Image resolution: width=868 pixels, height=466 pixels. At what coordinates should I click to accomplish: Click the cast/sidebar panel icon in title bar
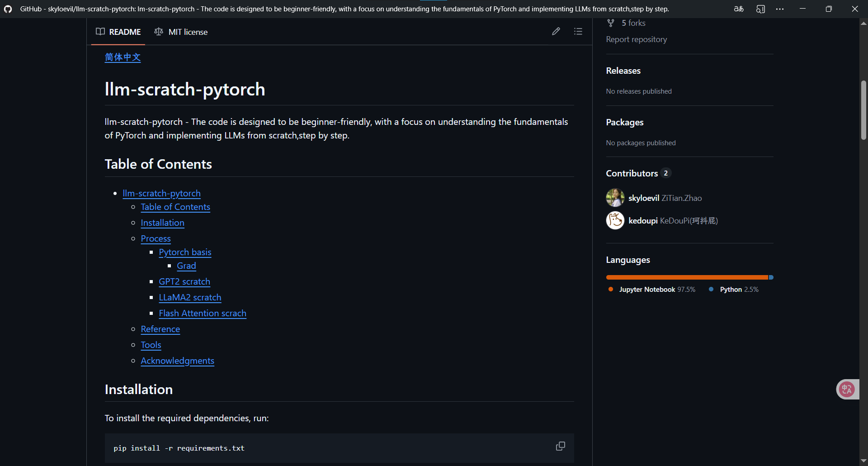(x=761, y=9)
